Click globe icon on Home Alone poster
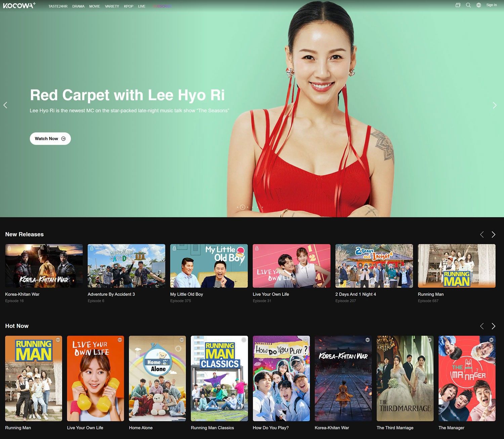 pos(182,340)
